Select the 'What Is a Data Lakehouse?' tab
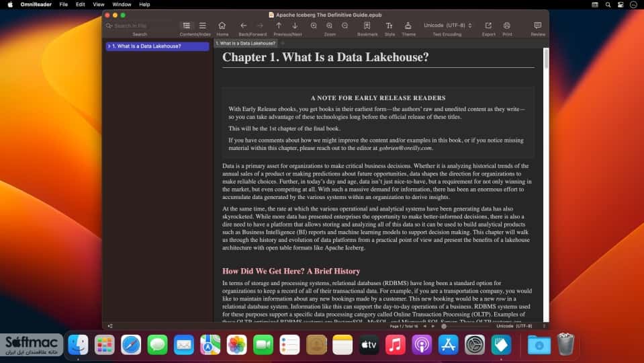Image resolution: width=644 pixels, height=363 pixels. pos(246,43)
